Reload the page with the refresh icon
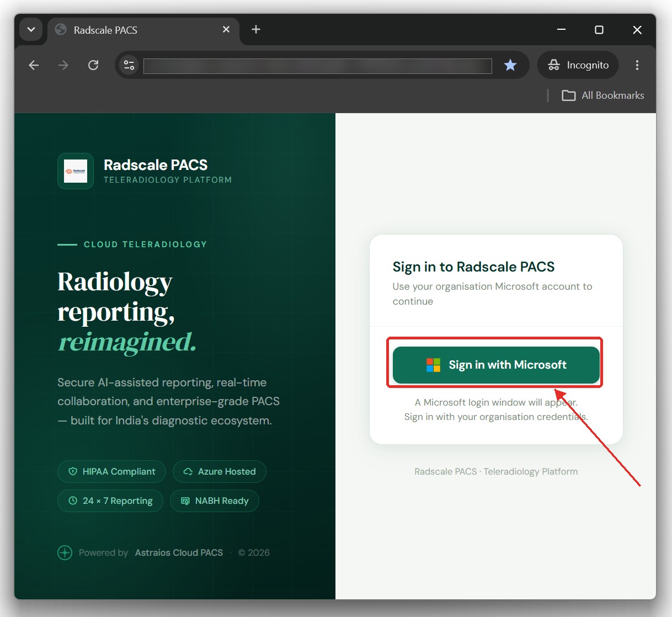The image size is (672, 617). pyautogui.click(x=93, y=65)
